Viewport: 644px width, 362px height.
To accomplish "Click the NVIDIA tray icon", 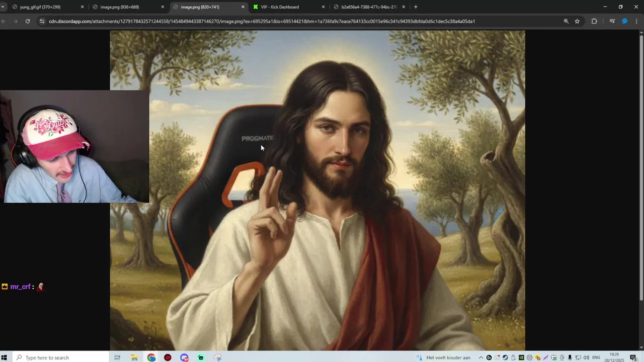I will click(521, 357).
